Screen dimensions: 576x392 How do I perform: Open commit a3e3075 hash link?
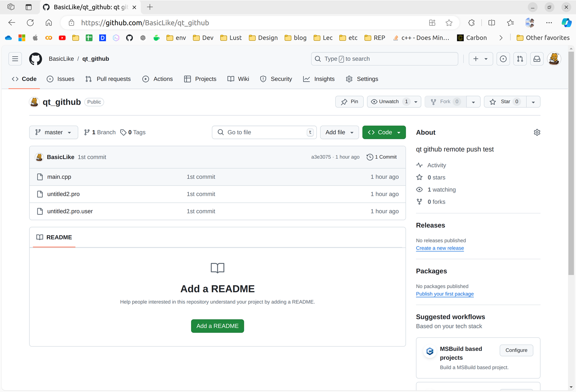(x=321, y=157)
